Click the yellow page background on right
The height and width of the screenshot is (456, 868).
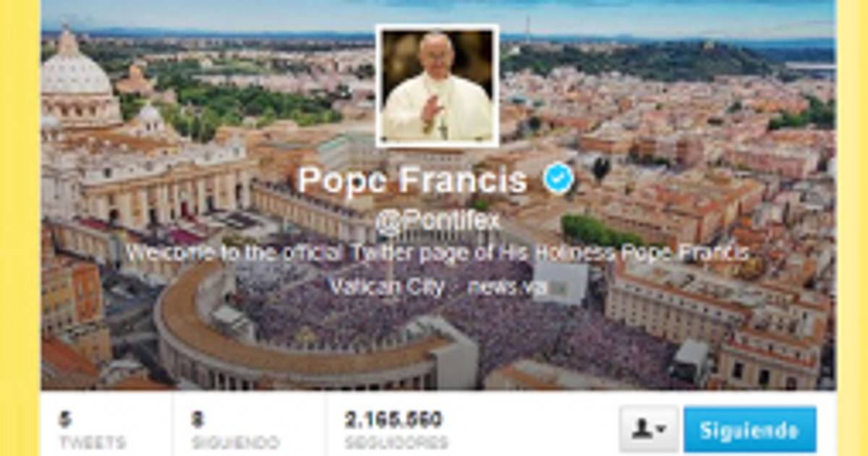tap(852, 228)
